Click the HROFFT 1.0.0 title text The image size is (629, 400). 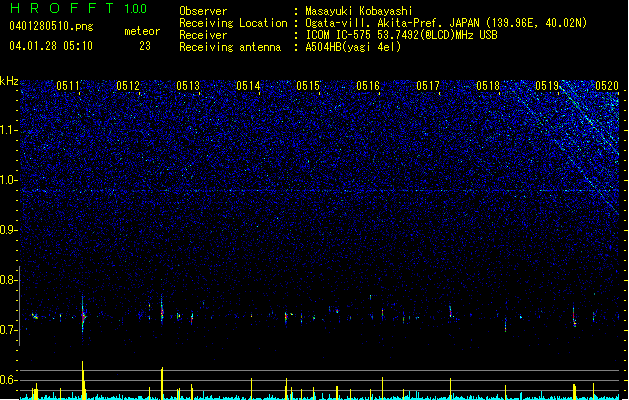click(78, 8)
